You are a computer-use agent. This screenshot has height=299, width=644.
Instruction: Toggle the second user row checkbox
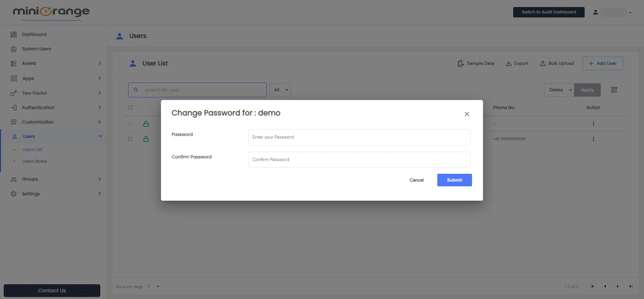point(130,139)
